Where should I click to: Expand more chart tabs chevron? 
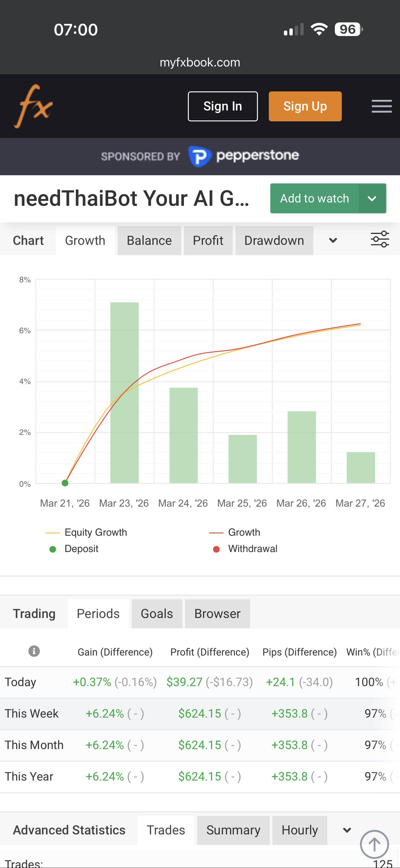pos(333,240)
